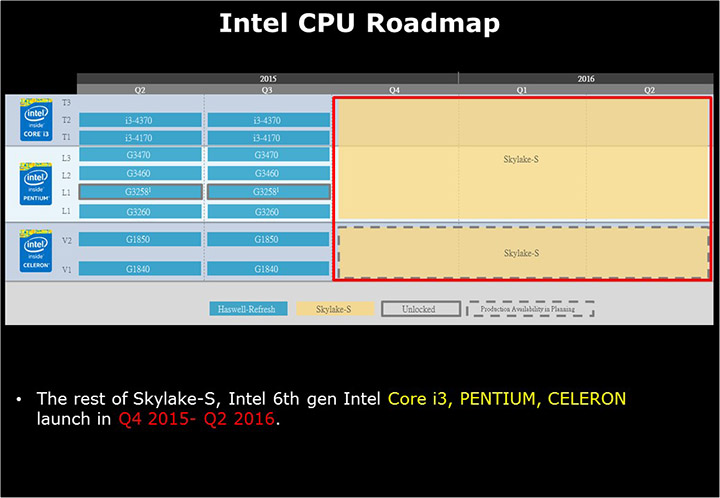
Task: Click the 2015 year header
Action: coord(268,78)
